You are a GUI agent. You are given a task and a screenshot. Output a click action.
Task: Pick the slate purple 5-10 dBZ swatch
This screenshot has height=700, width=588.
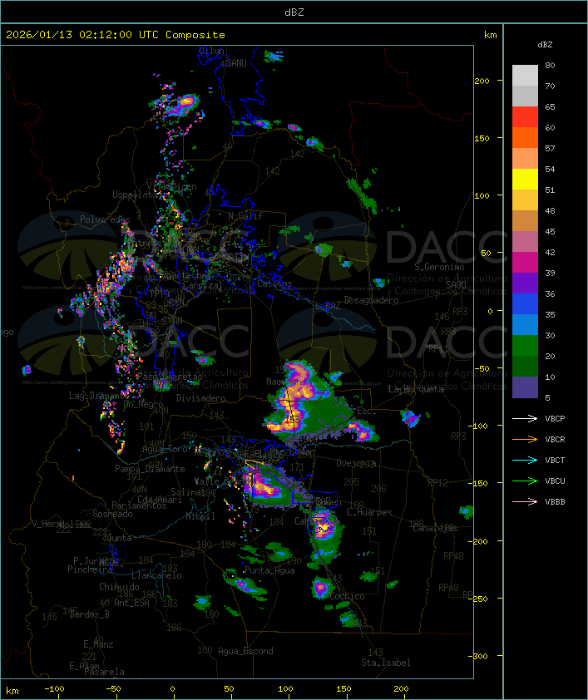pyautogui.click(x=525, y=387)
